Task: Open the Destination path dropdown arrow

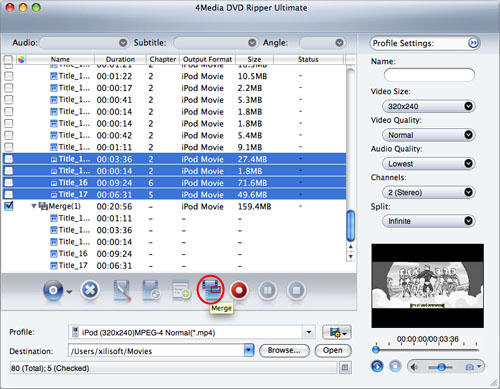Action: [249, 350]
